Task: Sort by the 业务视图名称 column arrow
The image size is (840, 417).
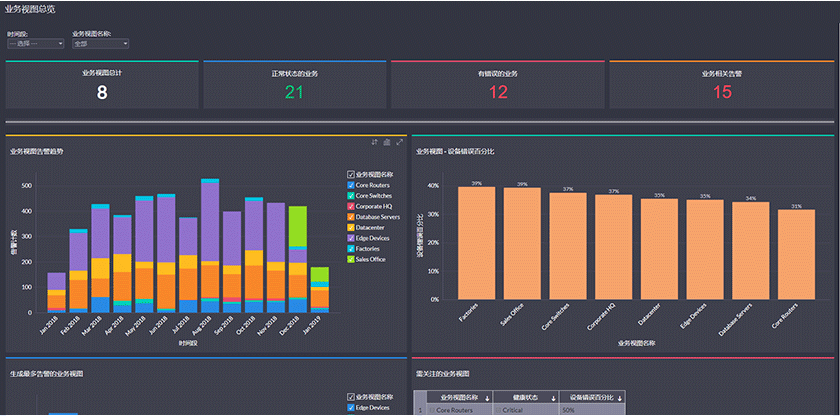Action: tap(487, 398)
